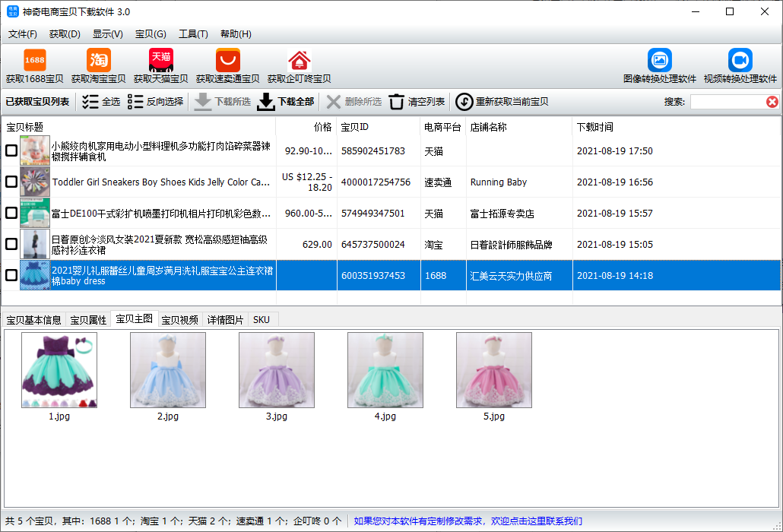The width and height of the screenshot is (783, 532).
Task: Sort by the 宝贝ID column header
Action: (x=379, y=127)
